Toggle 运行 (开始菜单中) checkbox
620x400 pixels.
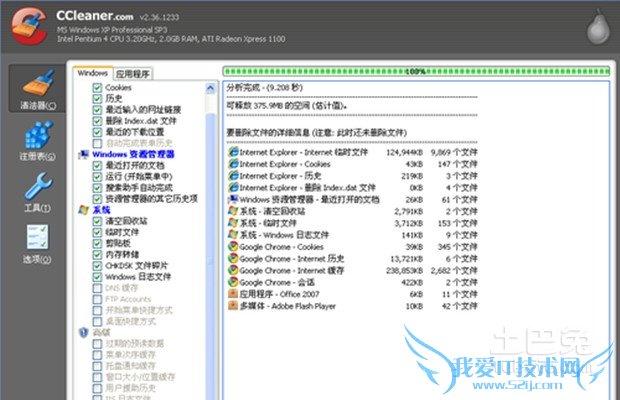point(97,176)
